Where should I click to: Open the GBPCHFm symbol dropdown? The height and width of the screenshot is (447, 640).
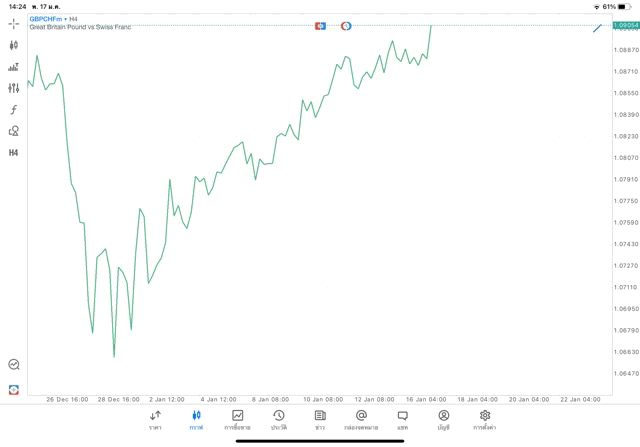click(46, 19)
